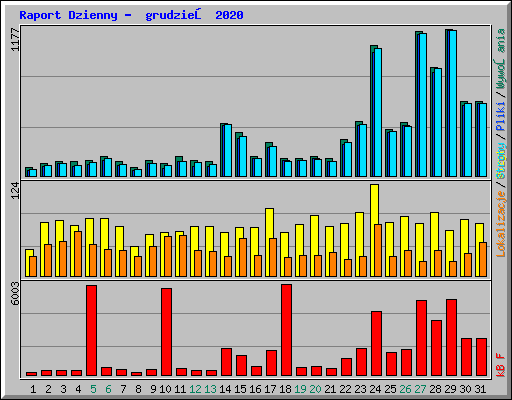Click the day 27 label on the axis
512x400 pixels.
420,389
